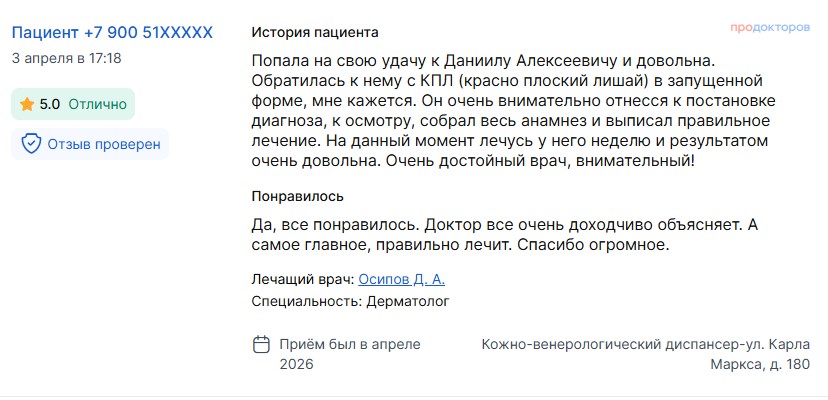This screenshot has width=828, height=400.
Task: Click the Специальность: Дерматолог line
Action: click(350, 301)
